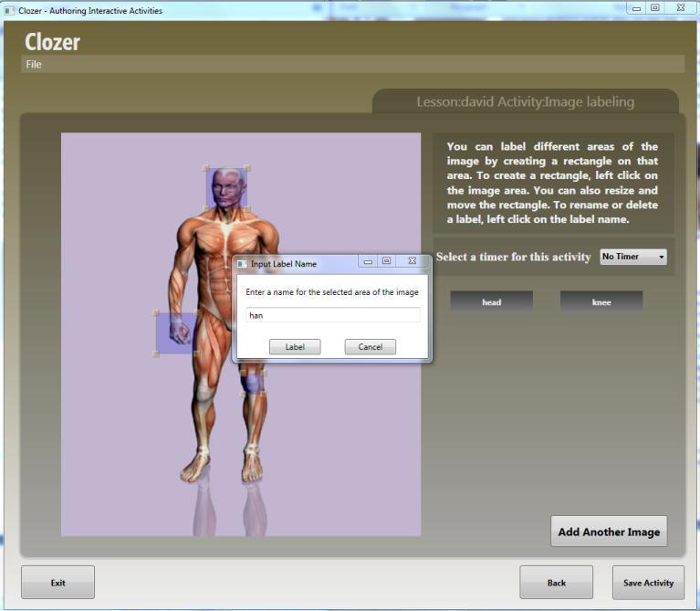This screenshot has width=700, height=611.
Task: Save the activity
Action: pyautogui.click(x=648, y=583)
